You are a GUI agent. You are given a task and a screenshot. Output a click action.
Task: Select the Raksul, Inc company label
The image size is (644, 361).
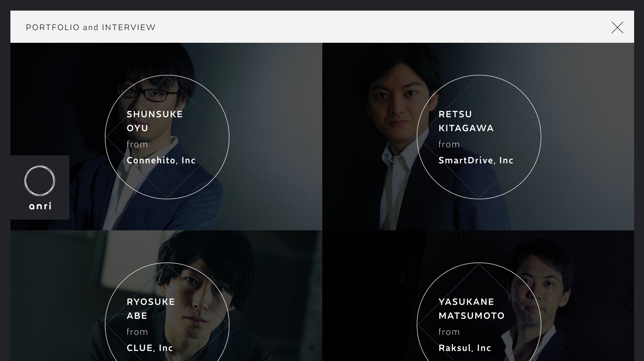click(465, 348)
